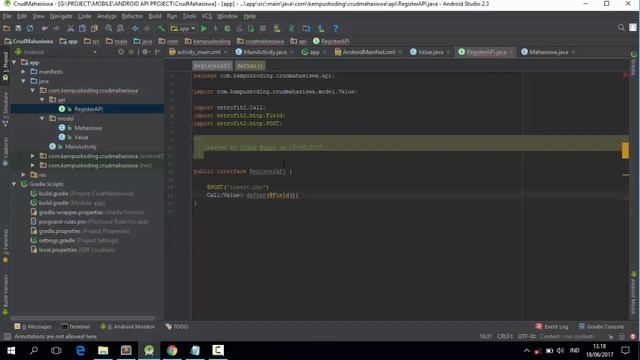The image size is (640, 360).
Task: Click the Debug app bug icon
Action: 227,28
